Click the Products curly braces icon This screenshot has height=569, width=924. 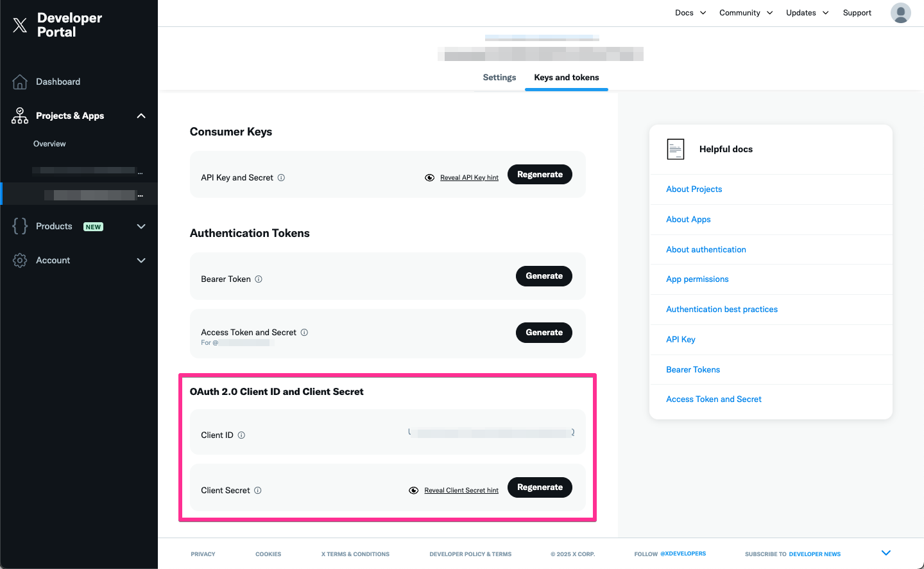[20, 226]
